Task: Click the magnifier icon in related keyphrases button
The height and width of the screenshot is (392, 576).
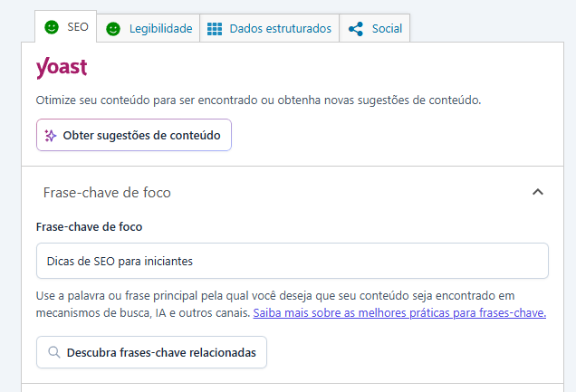Action: coord(54,352)
